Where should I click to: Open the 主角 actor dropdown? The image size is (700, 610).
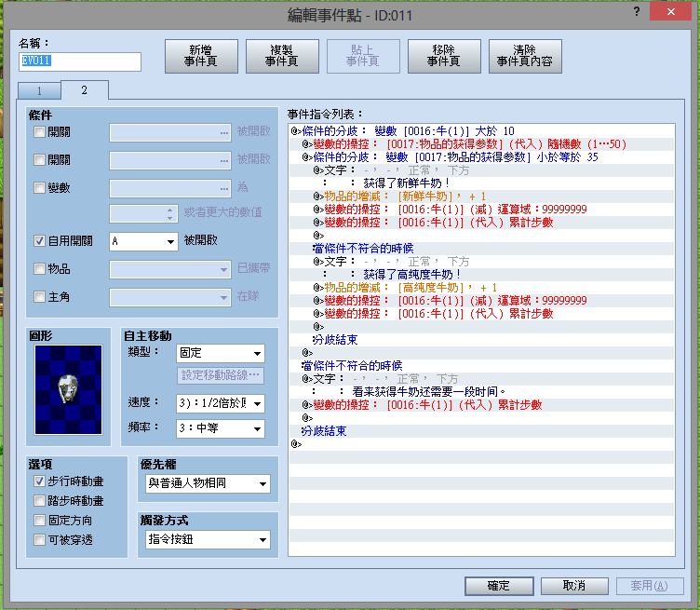point(170,297)
